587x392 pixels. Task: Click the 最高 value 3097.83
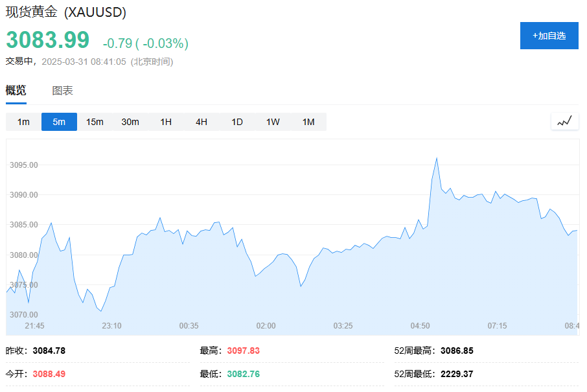[243, 351]
